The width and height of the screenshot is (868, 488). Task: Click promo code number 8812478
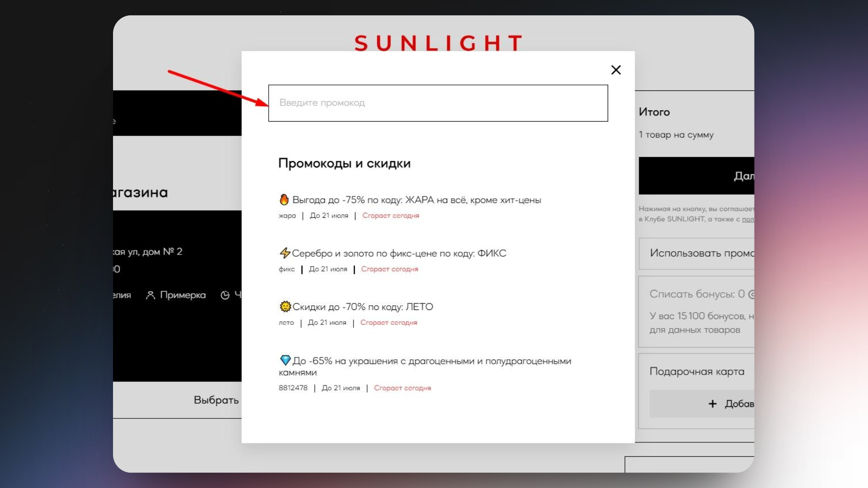tap(293, 388)
